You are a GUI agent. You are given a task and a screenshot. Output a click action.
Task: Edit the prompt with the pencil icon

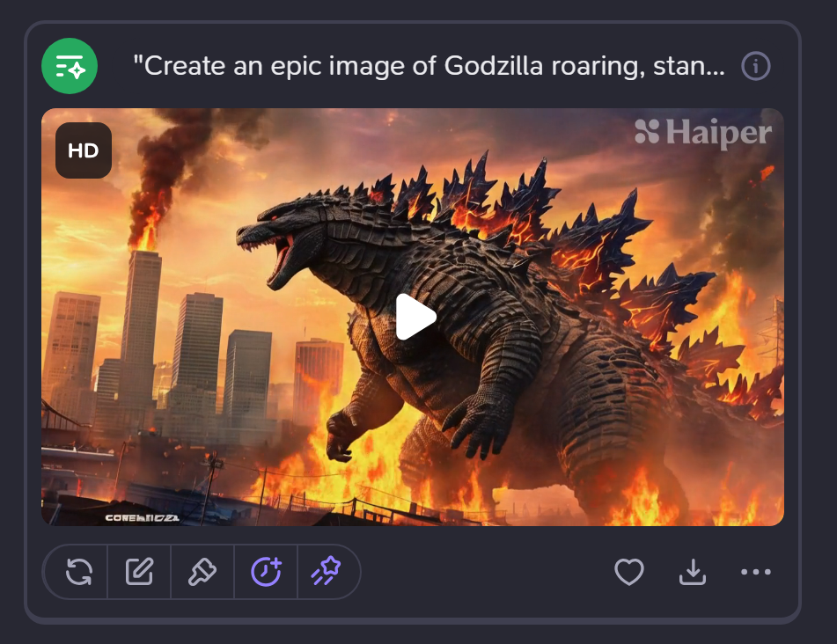click(139, 572)
